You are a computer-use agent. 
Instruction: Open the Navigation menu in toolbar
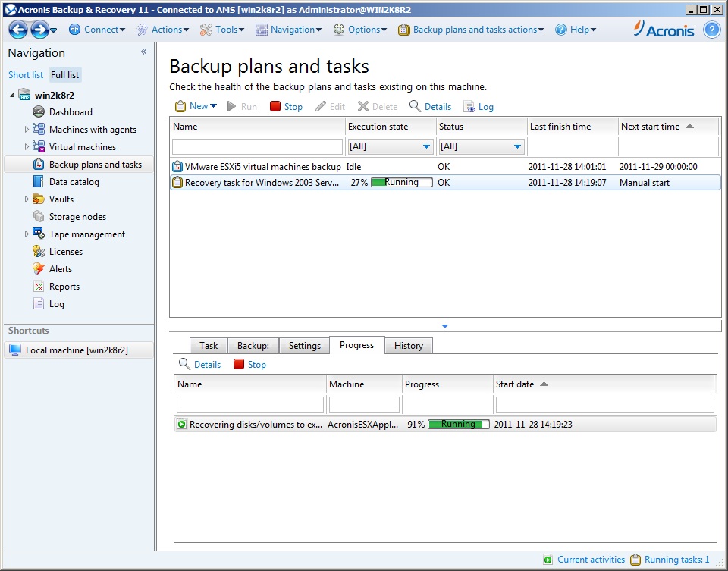click(x=288, y=30)
